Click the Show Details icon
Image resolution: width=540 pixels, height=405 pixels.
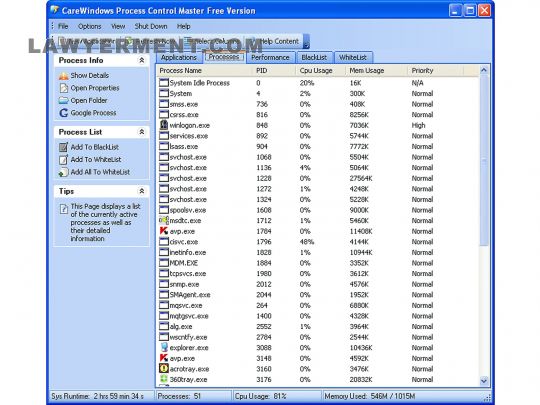tap(64, 75)
